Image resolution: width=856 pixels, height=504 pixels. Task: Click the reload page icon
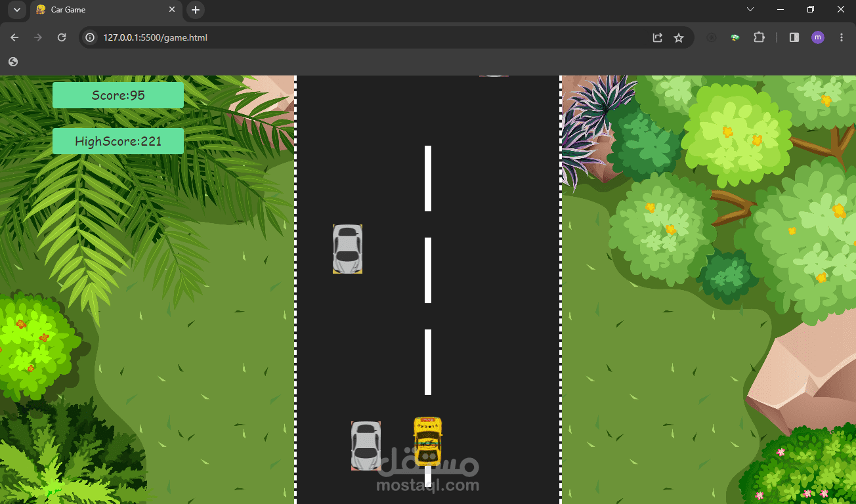(x=61, y=37)
